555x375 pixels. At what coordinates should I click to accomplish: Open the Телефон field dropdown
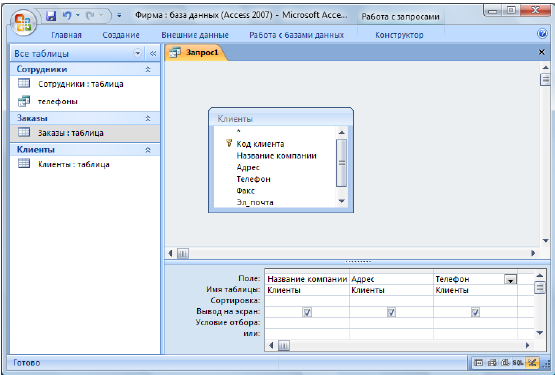pos(510,280)
